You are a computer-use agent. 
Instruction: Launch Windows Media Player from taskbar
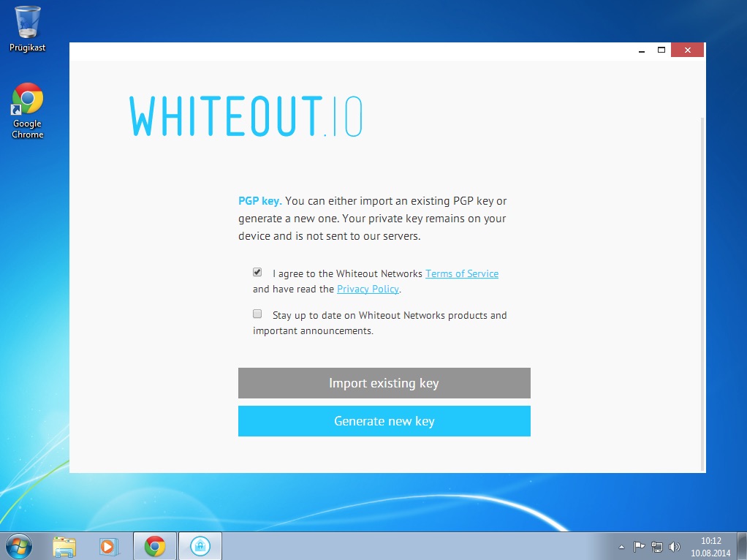[x=107, y=545]
